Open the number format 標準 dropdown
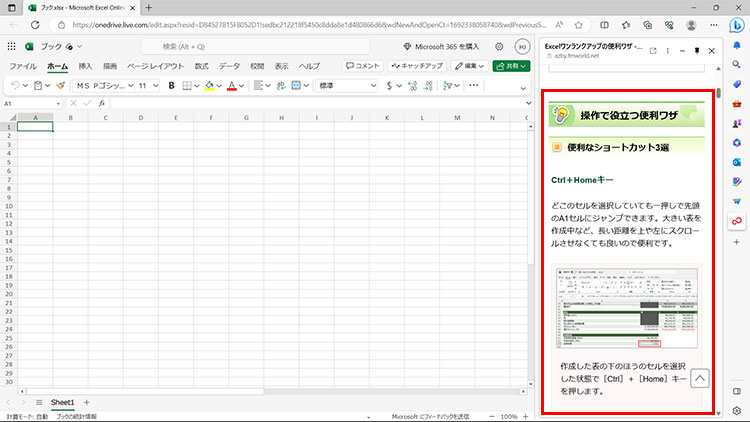 (x=345, y=86)
